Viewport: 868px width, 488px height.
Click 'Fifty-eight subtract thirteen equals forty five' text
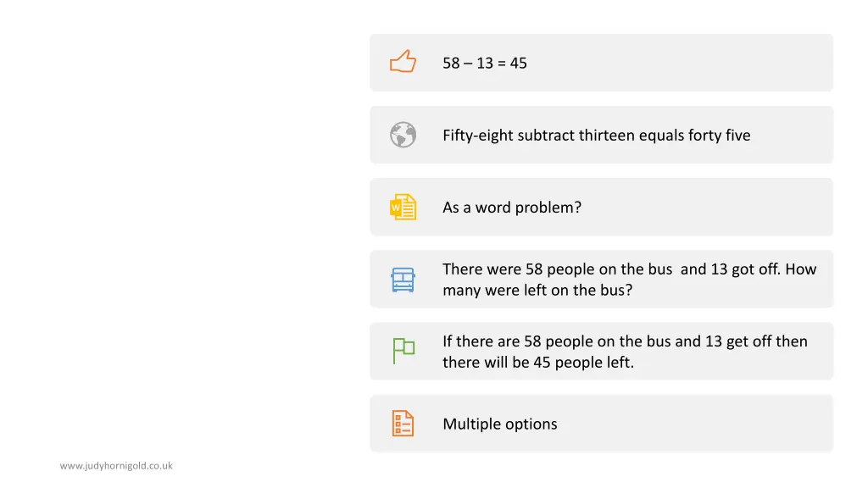[596, 136]
